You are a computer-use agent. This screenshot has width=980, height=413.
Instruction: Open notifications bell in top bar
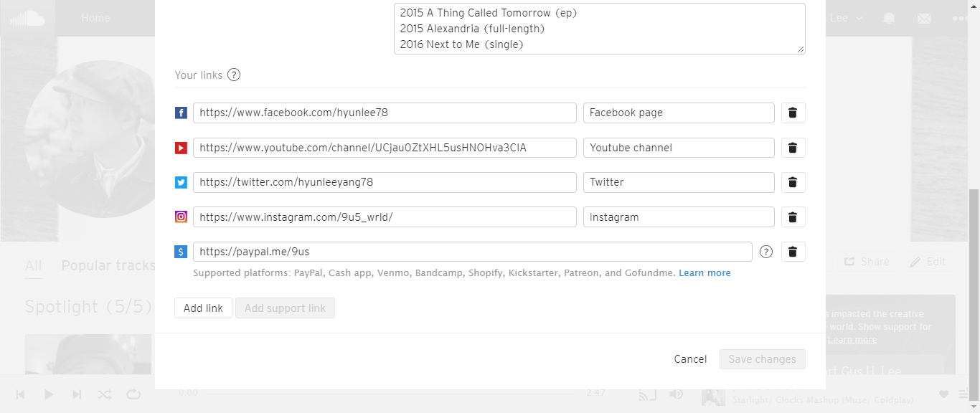click(x=889, y=18)
